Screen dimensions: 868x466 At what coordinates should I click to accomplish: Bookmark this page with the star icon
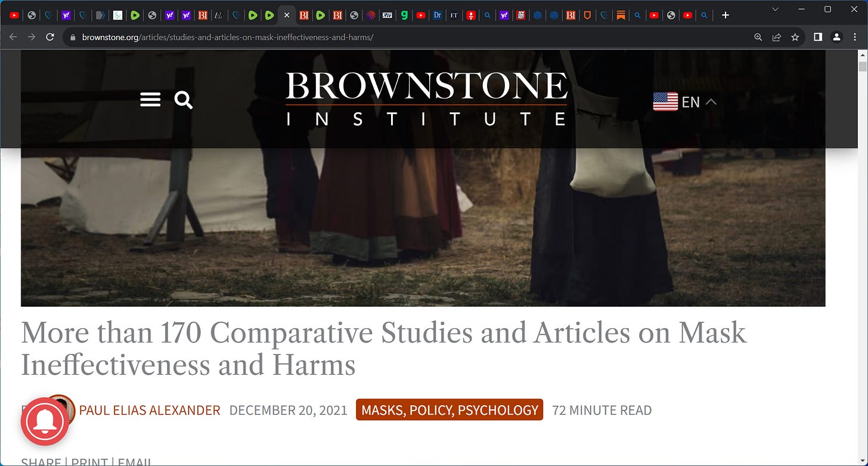[795, 37]
